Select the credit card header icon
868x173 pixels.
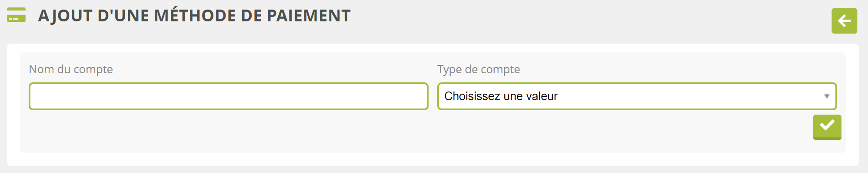pos(17,15)
